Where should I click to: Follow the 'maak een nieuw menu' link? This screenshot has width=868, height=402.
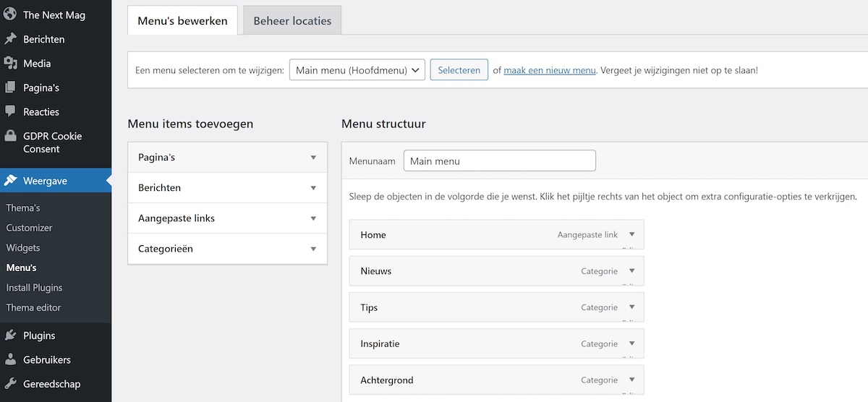click(550, 70)
